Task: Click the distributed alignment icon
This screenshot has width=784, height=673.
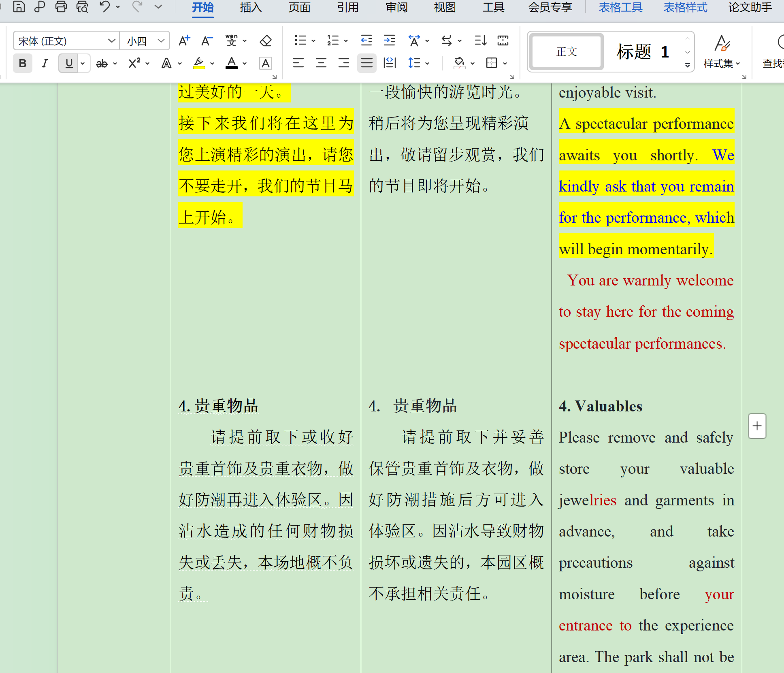Action: pyautogui.click(x=389, y=63)
